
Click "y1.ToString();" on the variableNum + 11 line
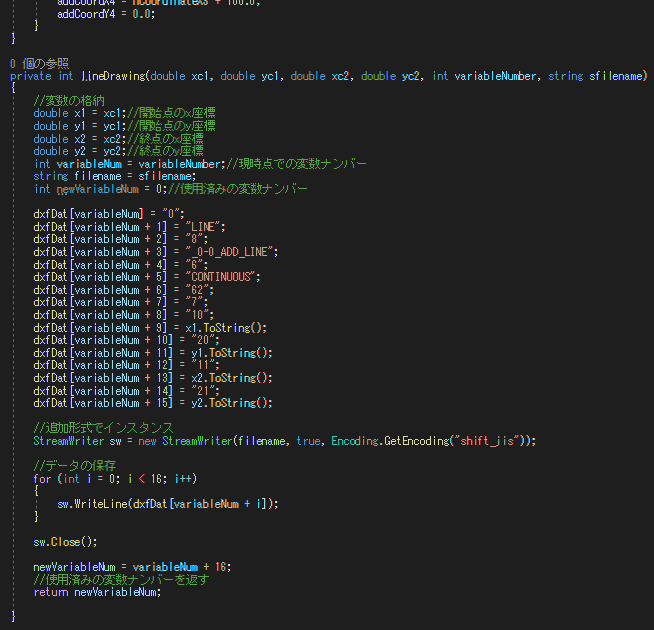[232, 353]
